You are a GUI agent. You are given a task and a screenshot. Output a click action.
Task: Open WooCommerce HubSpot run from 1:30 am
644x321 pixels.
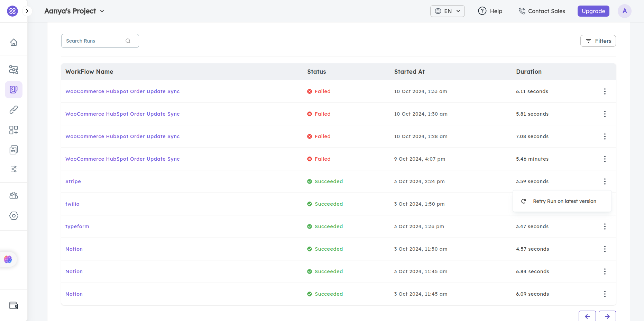pos(122,114)
